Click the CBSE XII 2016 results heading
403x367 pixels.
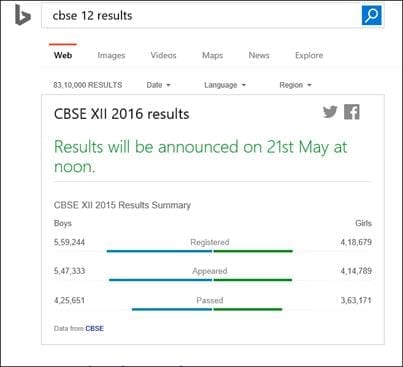(122, 114)
